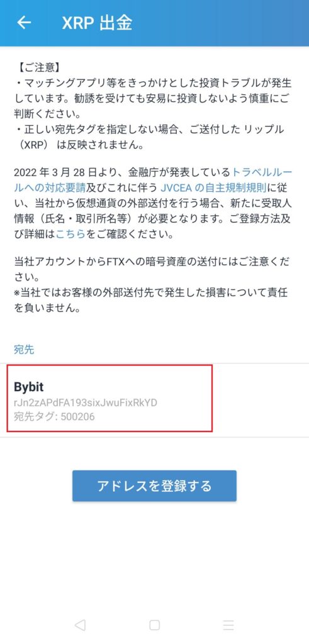This screenshot has width=309, height=644.
Task: Click the マッチングアプリ investment trouble warning
Action: [x=153, y=99]
